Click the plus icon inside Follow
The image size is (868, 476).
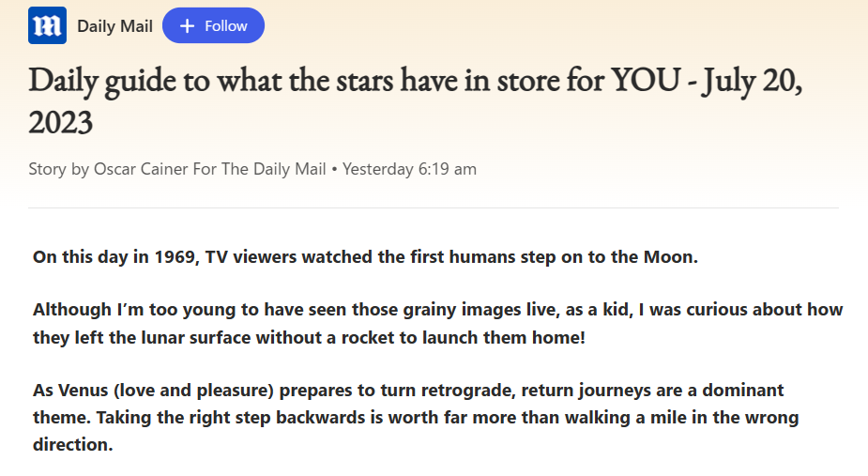187,26
